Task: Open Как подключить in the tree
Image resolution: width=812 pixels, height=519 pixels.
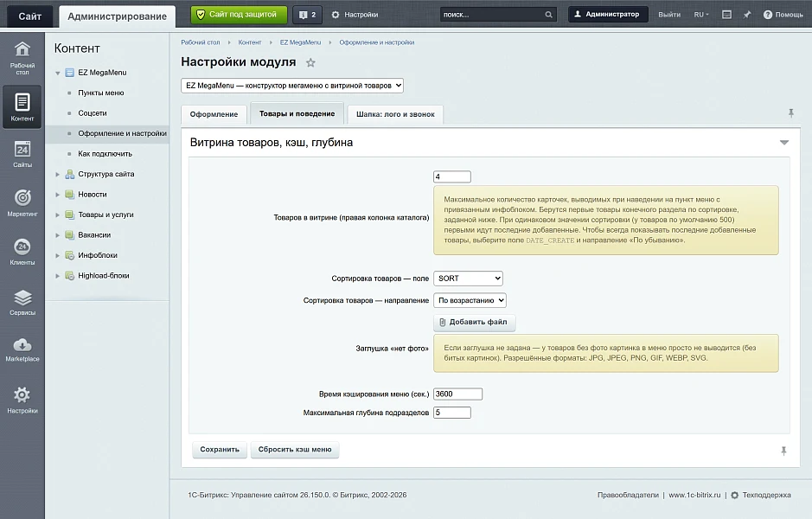Action: pos(105,154)
